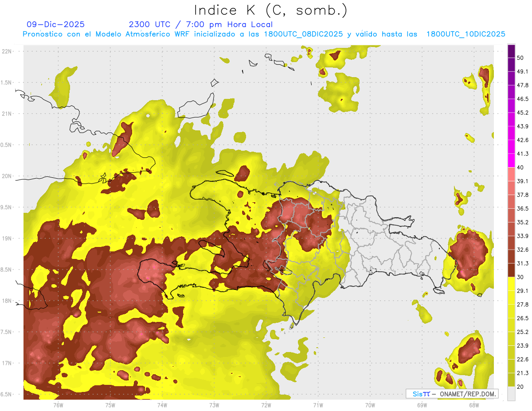Click the colorbar label '40'
This screenshot has height=411, width=532.
click(x=520, y=168)
